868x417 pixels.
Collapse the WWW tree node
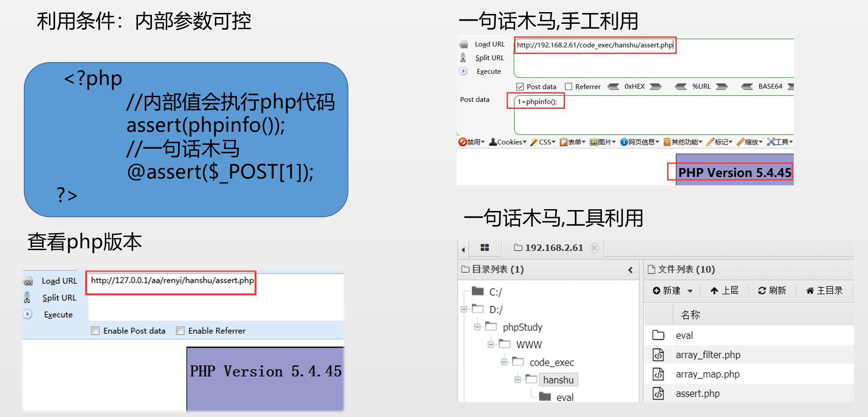[491, 344]
